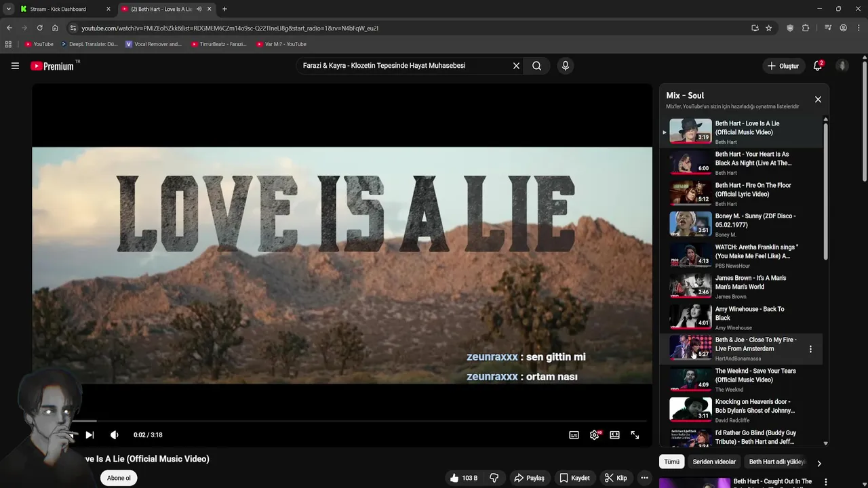Show more filter chips with arrow
The width and height of the screenshot is (868, 488).
pos(818,464)
